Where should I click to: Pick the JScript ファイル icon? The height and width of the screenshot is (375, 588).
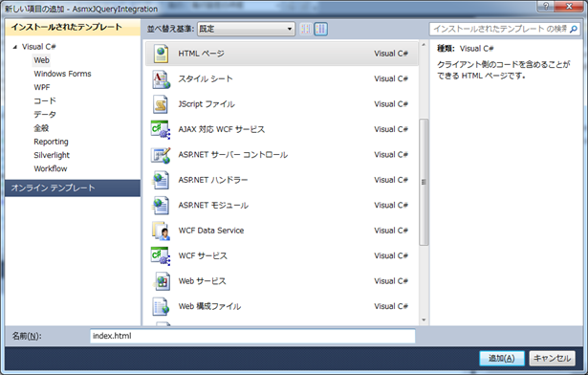pyautogui.click(x=161, y=104)
